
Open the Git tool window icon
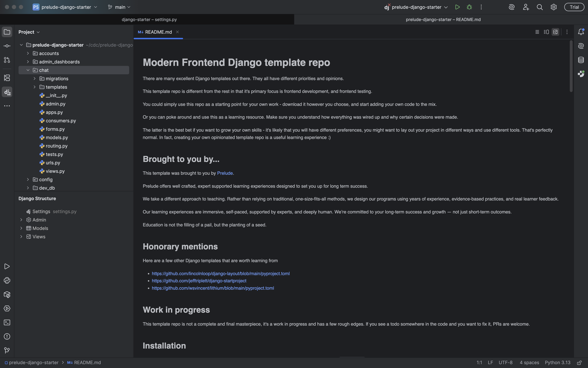coord(7,350)
